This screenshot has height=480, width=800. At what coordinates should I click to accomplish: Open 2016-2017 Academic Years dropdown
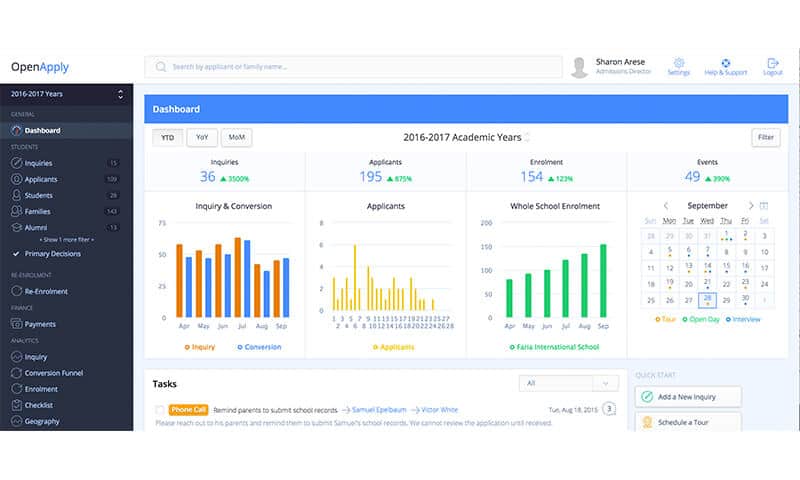(466, 138)
